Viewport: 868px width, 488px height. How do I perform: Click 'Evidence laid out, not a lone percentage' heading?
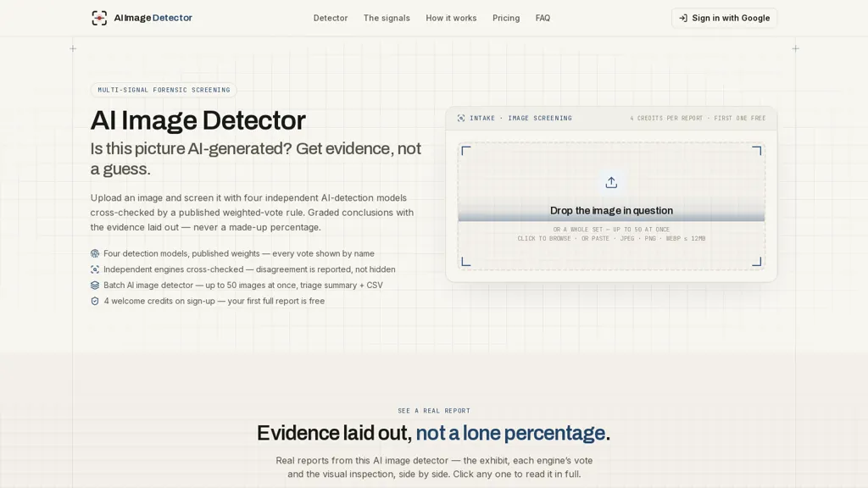point(433,433)
